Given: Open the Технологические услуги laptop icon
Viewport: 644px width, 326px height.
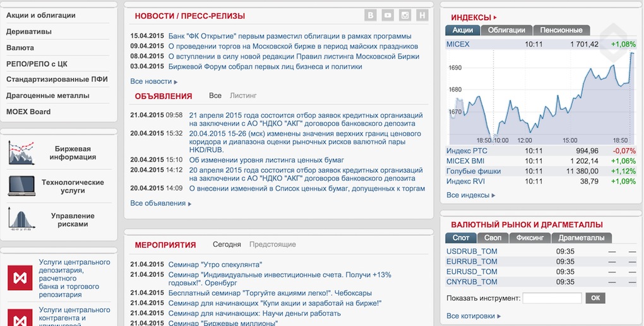Looking at the screenshot, I should [21, 186].
